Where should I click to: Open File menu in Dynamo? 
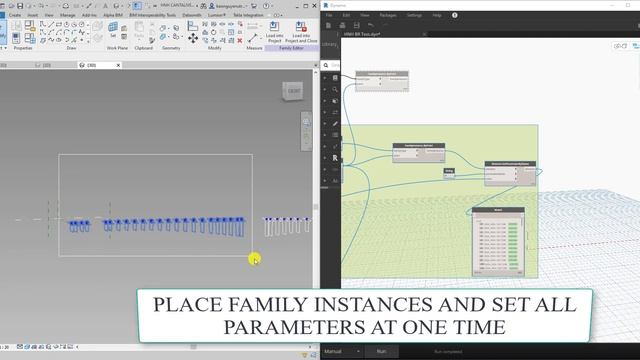[x=329, y=15]
